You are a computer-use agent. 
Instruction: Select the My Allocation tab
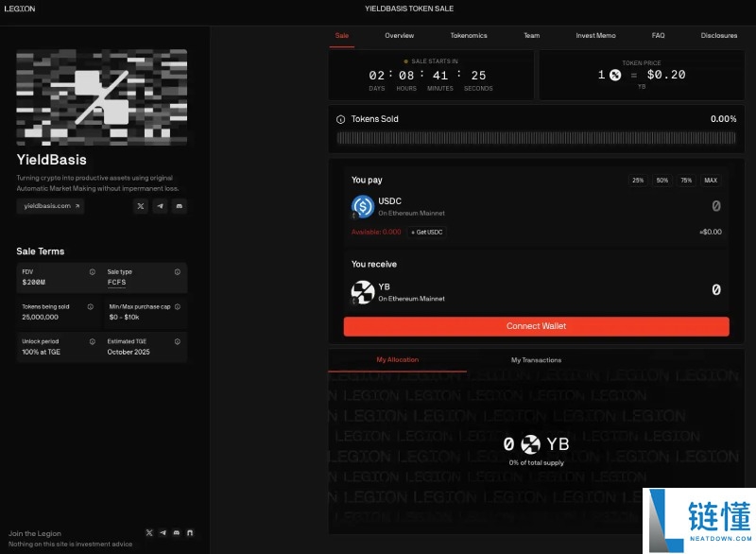397,360
